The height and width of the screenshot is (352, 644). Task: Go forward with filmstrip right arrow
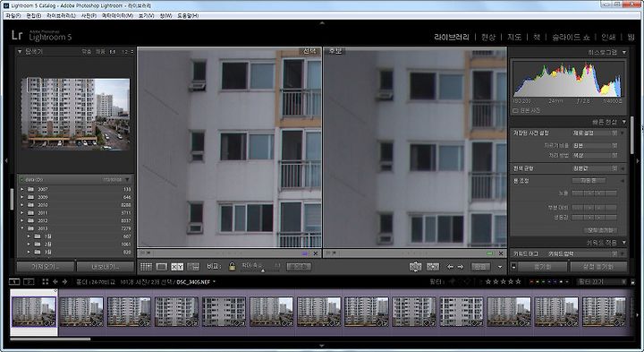click(x=64, y=281)
